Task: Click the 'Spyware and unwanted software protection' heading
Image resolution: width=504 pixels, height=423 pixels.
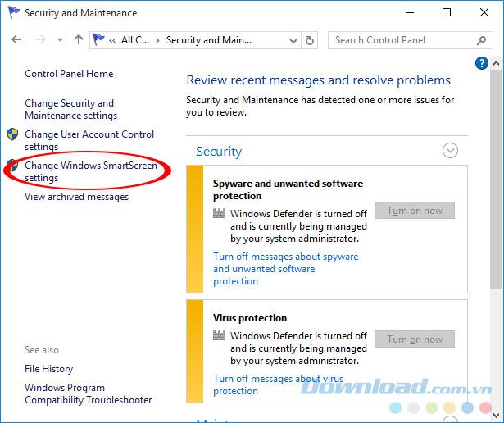Action: pyautogui.click(x=288, y=189)
